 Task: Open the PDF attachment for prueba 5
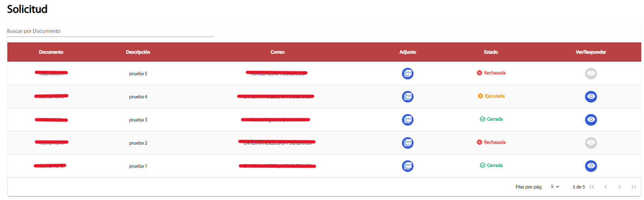click(407, 73)
